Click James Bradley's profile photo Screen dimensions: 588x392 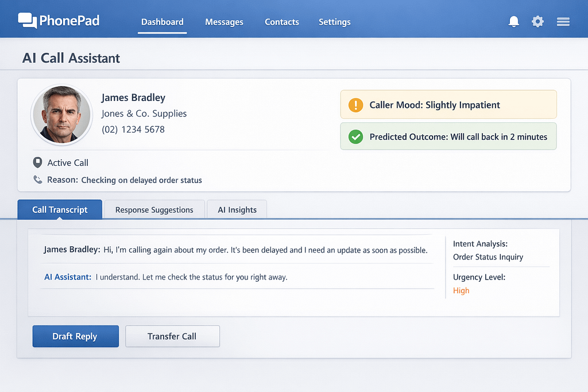(x=61, y=115)
